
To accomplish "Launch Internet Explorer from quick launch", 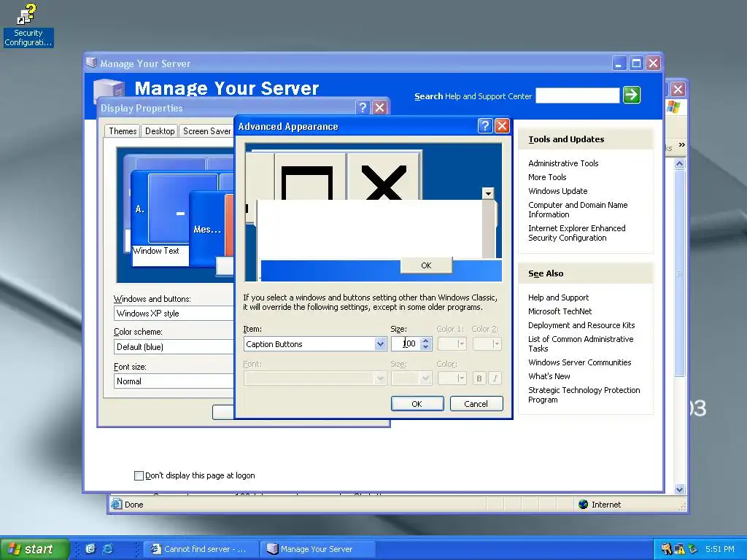I will coord(108,548).
